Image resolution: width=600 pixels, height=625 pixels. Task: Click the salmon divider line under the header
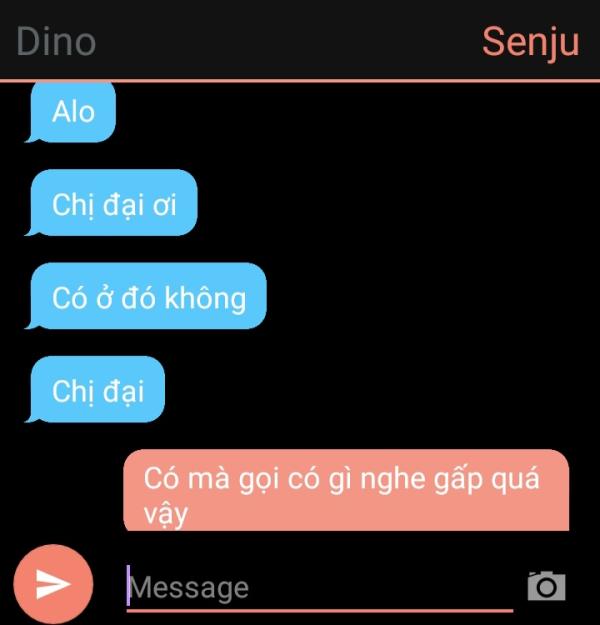pos(300,81)
